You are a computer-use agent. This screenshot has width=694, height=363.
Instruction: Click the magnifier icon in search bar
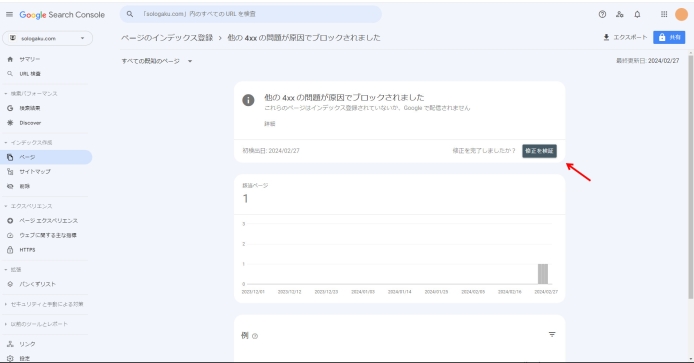coord(130,14)
